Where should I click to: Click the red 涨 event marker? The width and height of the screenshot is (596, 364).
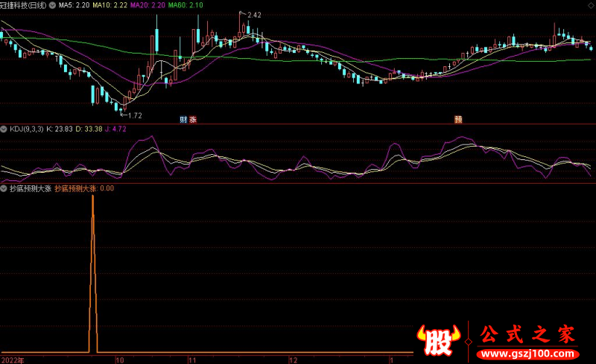click(x=193, y=119)
